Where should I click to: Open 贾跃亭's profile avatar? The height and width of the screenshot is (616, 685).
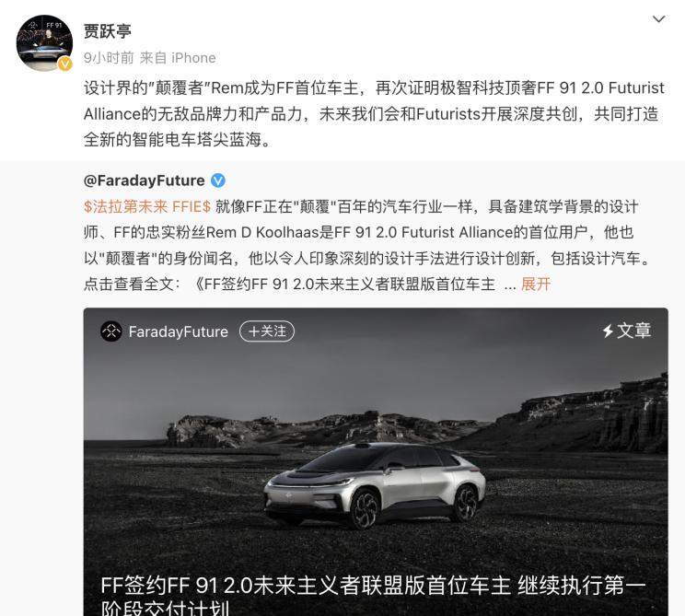(44, 42)
